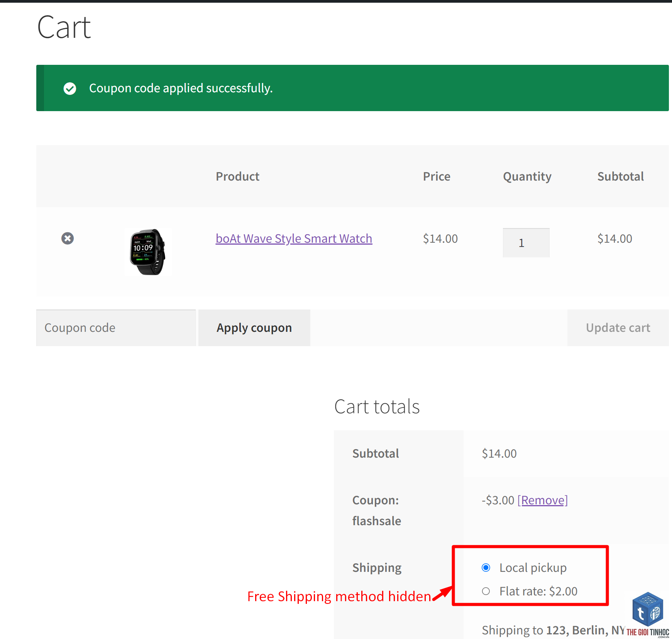The image size is (672, 639).
Task: Select Flat rate $2.00 shipping option
Action: (486, 591)
